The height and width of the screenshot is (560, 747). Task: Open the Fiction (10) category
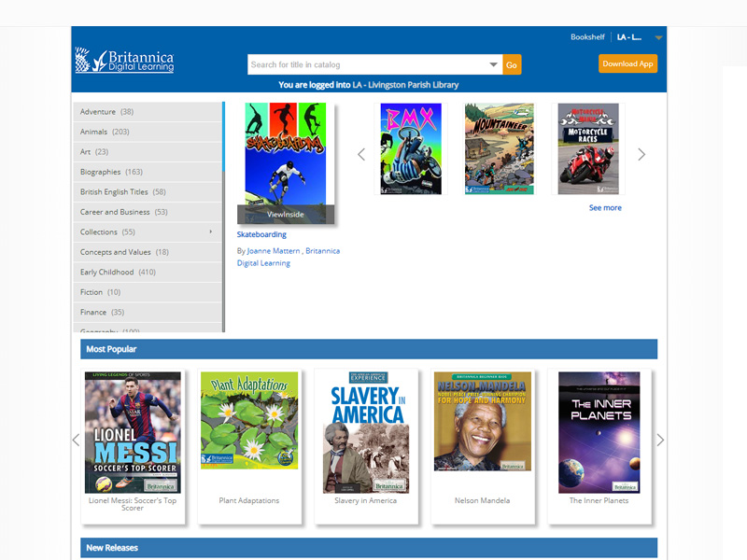click(x=148, y=291)
